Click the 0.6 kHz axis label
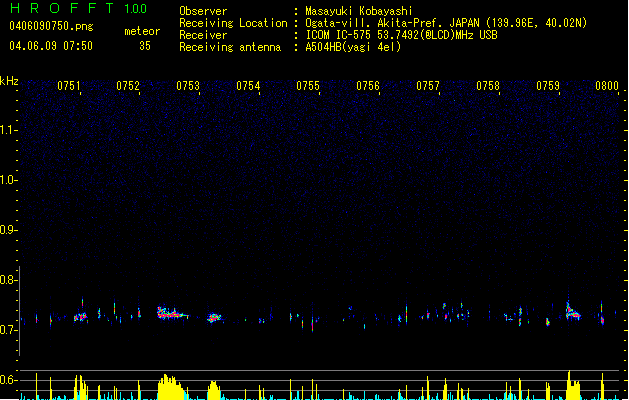The height and width of the screenshot is (400, 629). click(x=8, y=380)
